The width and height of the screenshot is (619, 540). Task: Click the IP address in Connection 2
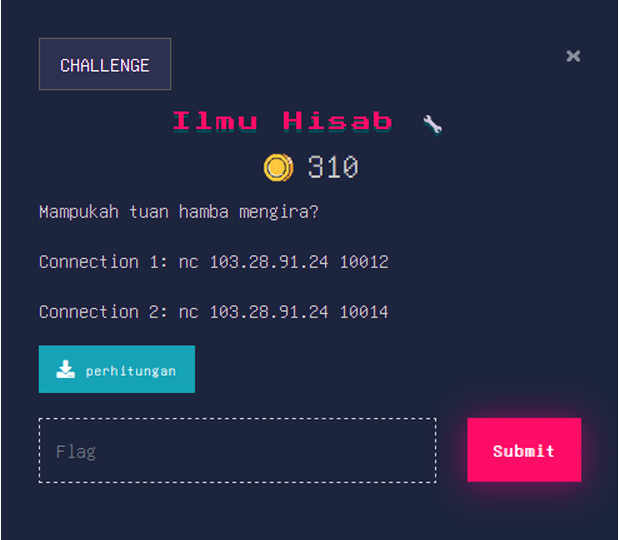(x=268, y=312)
